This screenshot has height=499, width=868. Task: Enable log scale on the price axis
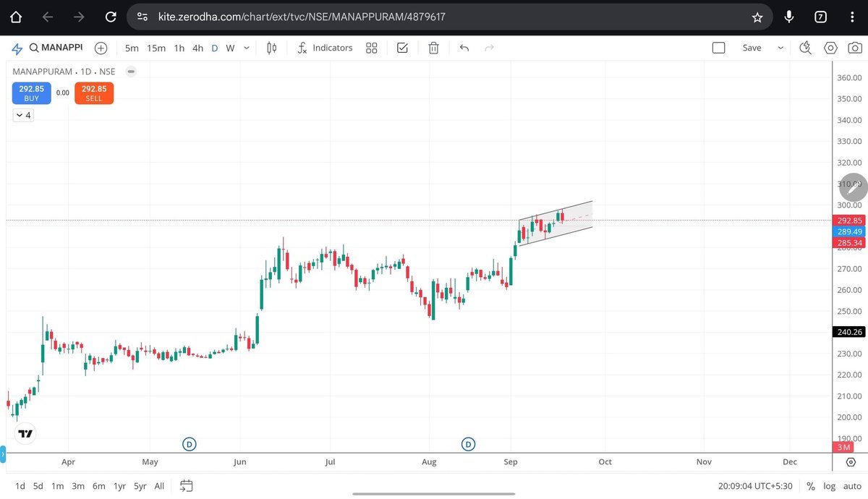[x=829, y=486]
